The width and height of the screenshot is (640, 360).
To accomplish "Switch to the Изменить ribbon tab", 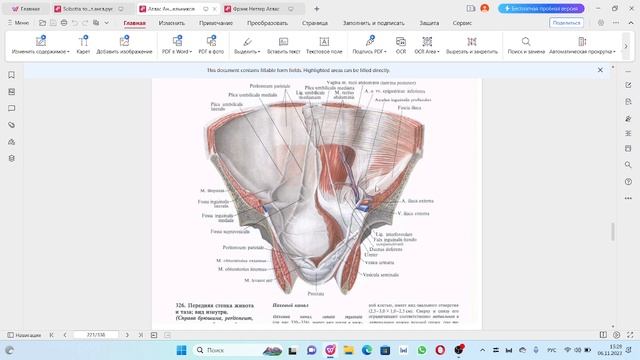I will pyautogui.click(x=171, y=23).
